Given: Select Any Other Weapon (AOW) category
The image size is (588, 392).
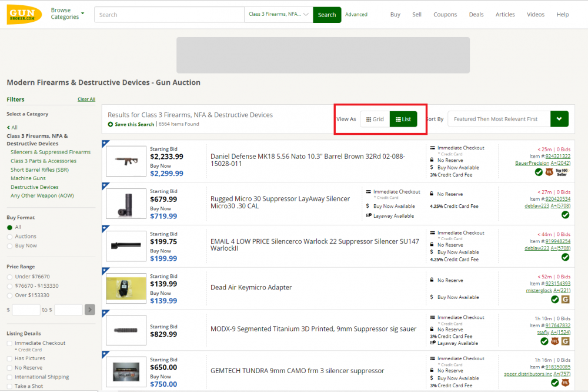Looking at the screenshot, I should tap(42, 195).
